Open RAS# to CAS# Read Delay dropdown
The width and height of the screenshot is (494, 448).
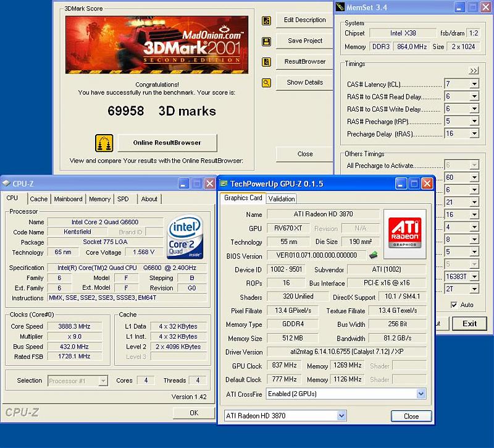click(x=474, y=96)
